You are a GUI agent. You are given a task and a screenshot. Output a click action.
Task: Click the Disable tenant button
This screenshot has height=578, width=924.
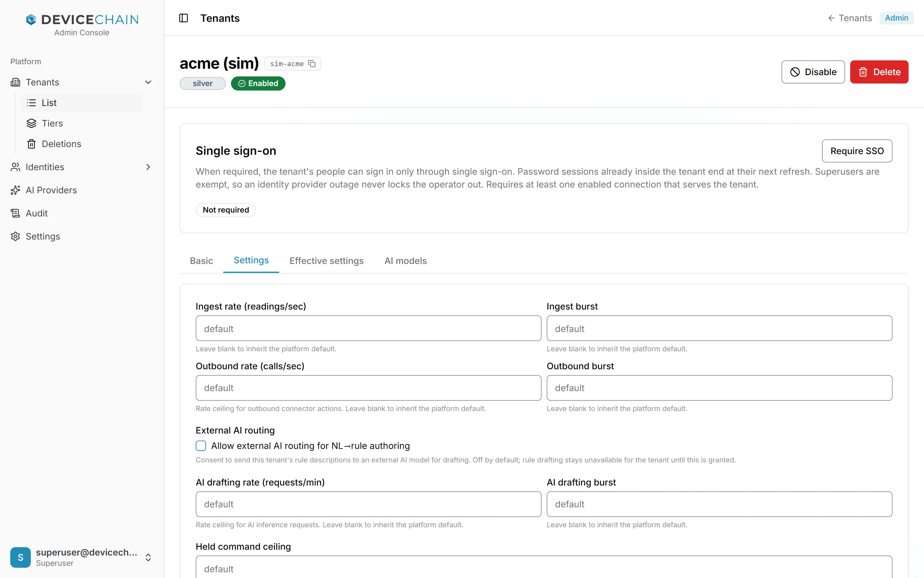pyautogui.click(x=813, y=72)
